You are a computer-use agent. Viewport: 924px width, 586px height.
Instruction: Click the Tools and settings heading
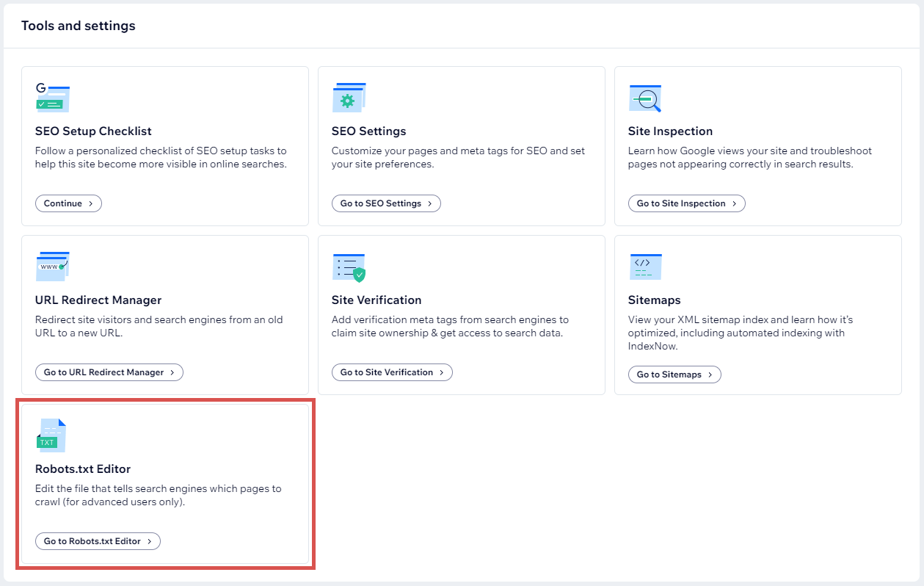pyautogui.click(x=78, y=26)
